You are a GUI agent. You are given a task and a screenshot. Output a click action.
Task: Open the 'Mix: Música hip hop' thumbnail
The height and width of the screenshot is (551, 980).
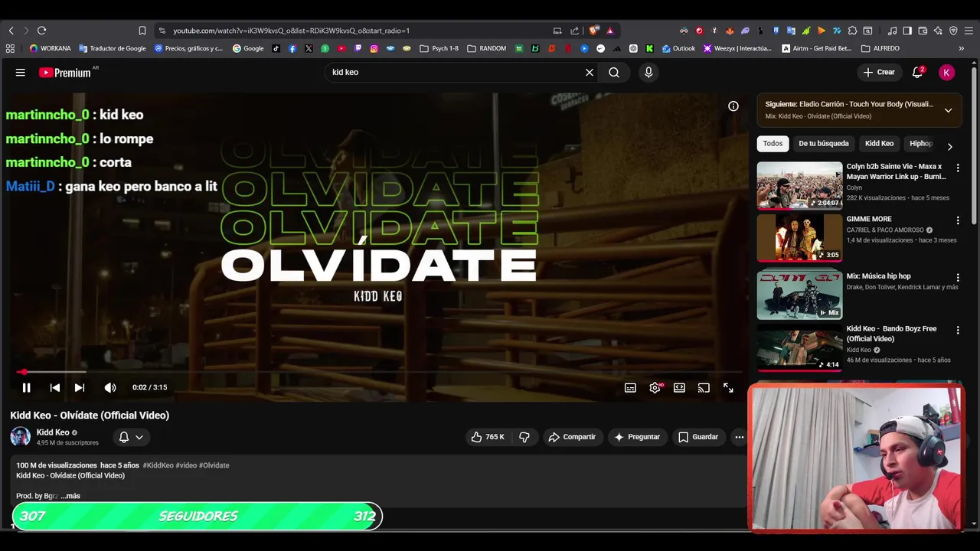(x=799, y=295)
